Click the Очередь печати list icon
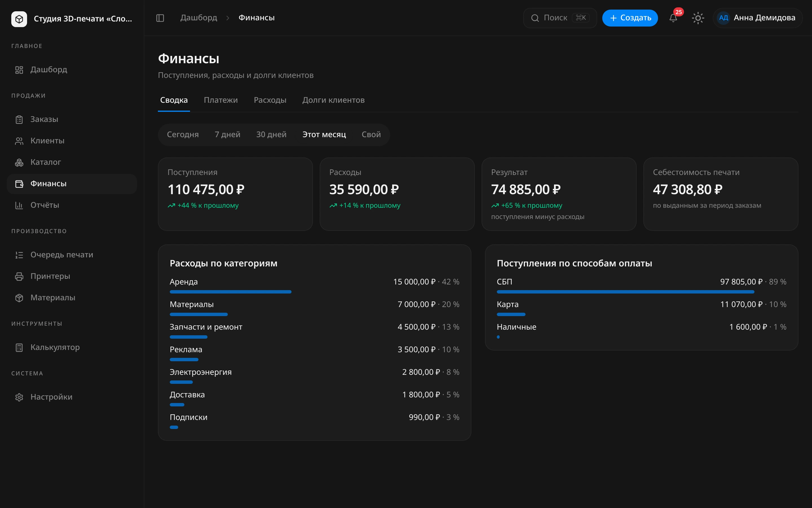The width and height of the screenshot is (812, 508). coord(19,255)
